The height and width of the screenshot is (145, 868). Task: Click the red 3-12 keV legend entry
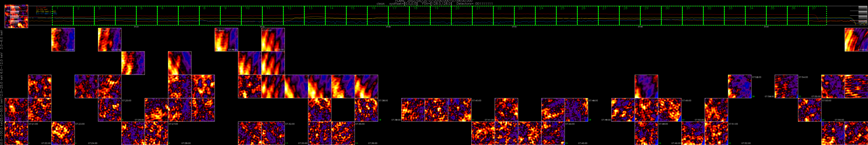click(x=41, y=7)
